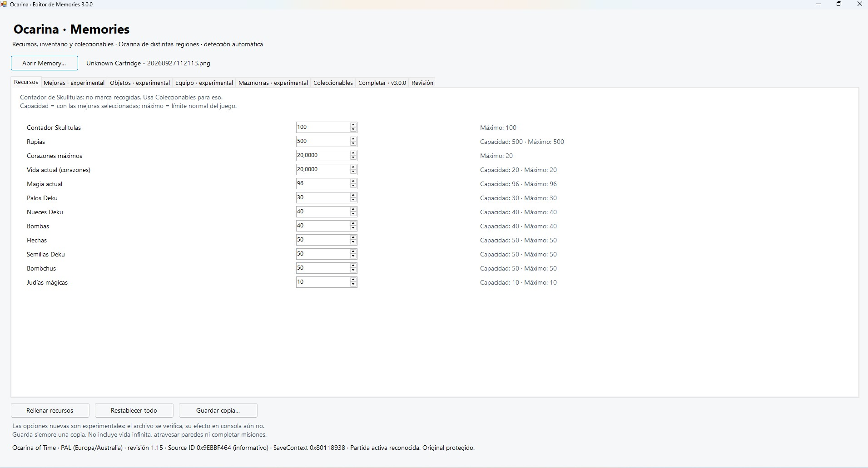This screenshot has height=468, width=868.
Task: Decrease Rupias with spinner down arrow
Action: tap(353, 144)
